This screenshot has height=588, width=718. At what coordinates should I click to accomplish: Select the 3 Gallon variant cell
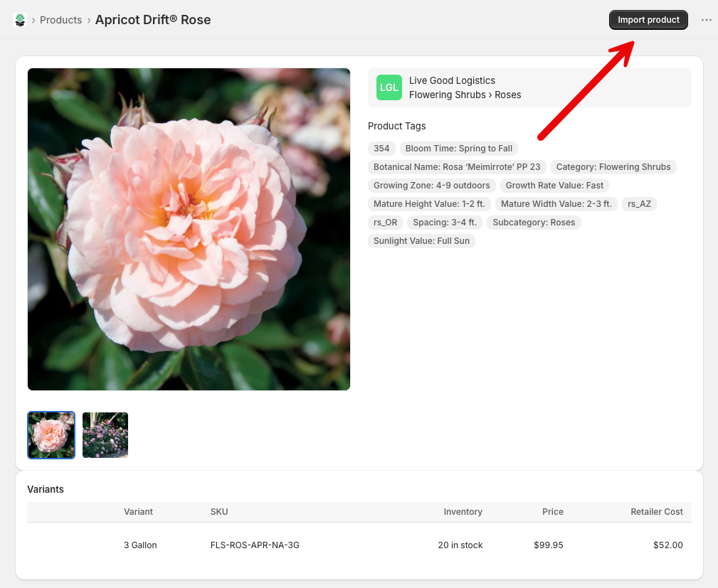(140, 545)
